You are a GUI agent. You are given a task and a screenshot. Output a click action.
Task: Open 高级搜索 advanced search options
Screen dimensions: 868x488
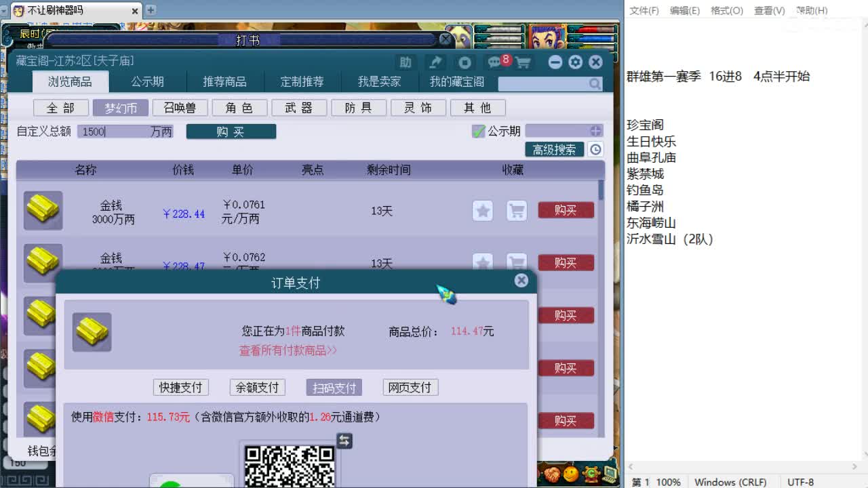(555, 150)
